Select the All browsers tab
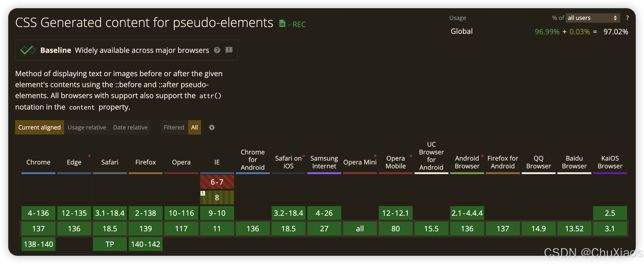Screen dimensions: 644x264 [x=194, y=127]
